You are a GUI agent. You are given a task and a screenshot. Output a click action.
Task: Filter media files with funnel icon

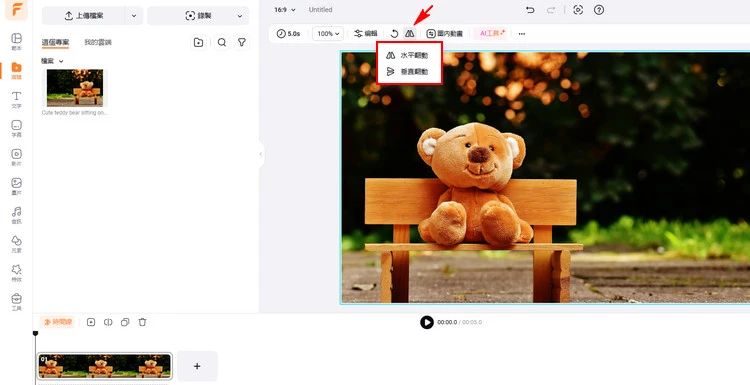[242, 43]
